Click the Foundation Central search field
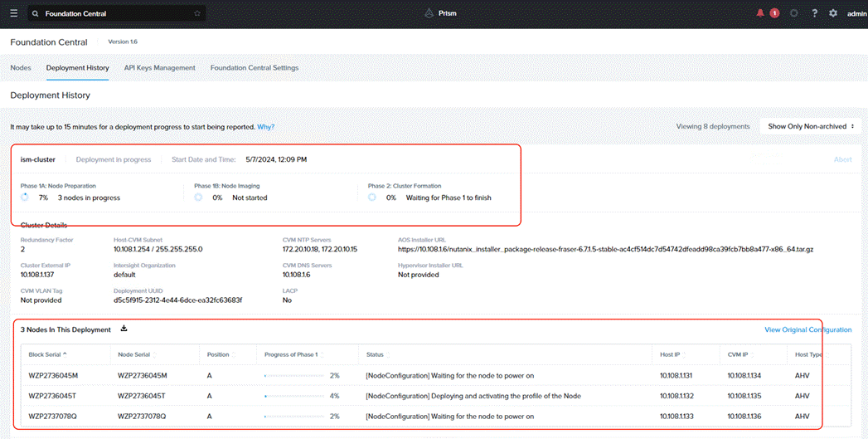The image size is (868, 439). pyautogui.click(x=117, y=13)
